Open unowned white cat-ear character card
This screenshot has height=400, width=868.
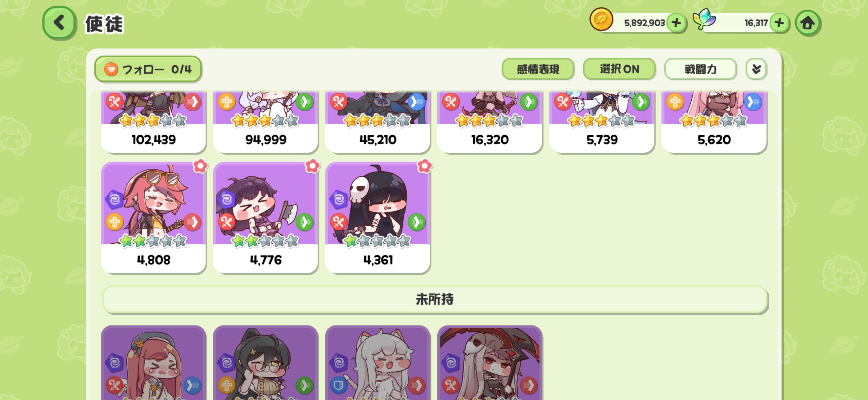pos(378,362)
